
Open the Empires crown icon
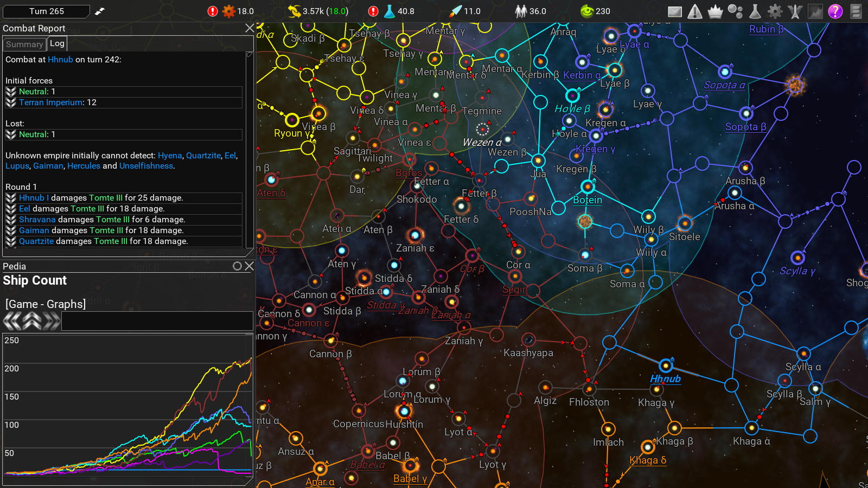[715, 11]
